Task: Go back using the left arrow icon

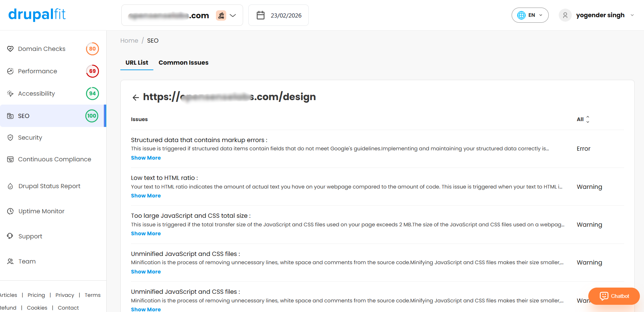Action: pos(135,97)
